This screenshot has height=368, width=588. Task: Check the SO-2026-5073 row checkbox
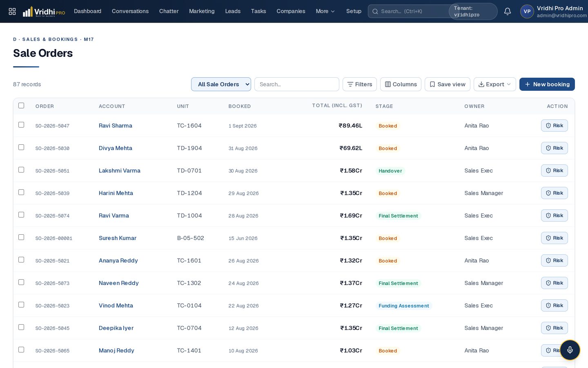[x=21, y=282]
